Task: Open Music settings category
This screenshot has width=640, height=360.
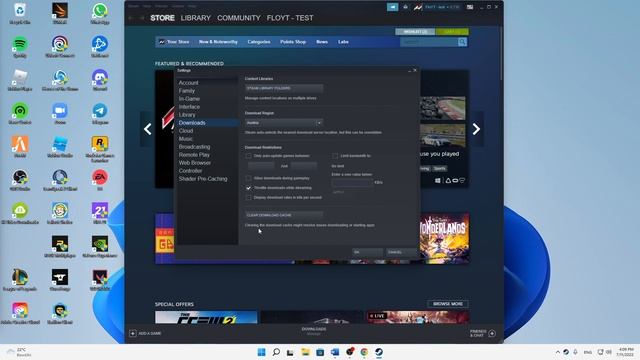Action: 186,139
